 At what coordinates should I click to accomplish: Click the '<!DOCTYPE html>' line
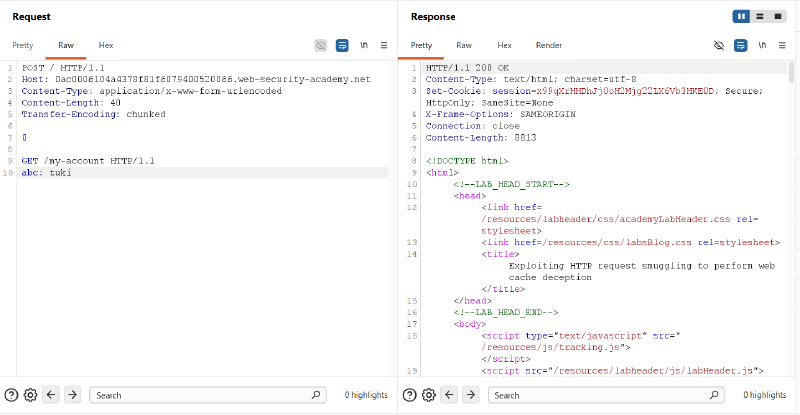coord(467,161)
